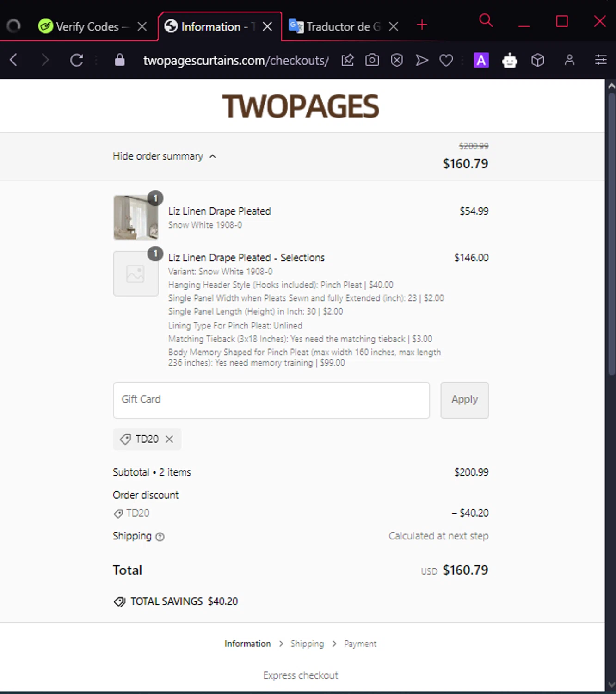Image resolution: width=616 pixels, height=694 pixels.
Task: Click the Shipping breadcrumb link
Action: (307, 644)
